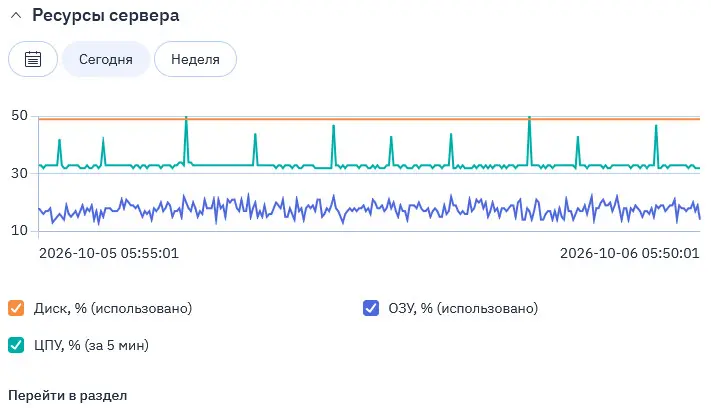Image resolution: width=711 pixels, height=408 pixels.
Task: Click the end timestamp 2026-10-06 05:50:01
Action: point(629,253)
